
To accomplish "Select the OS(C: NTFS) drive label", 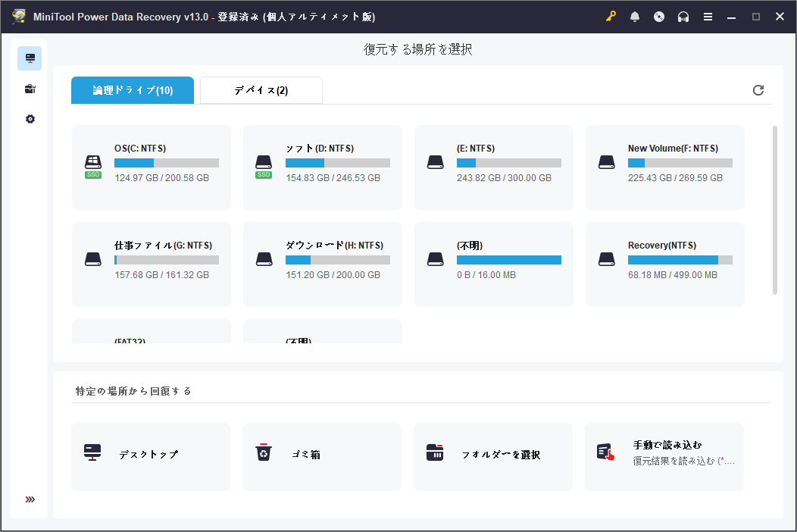I will click(140, 149).
